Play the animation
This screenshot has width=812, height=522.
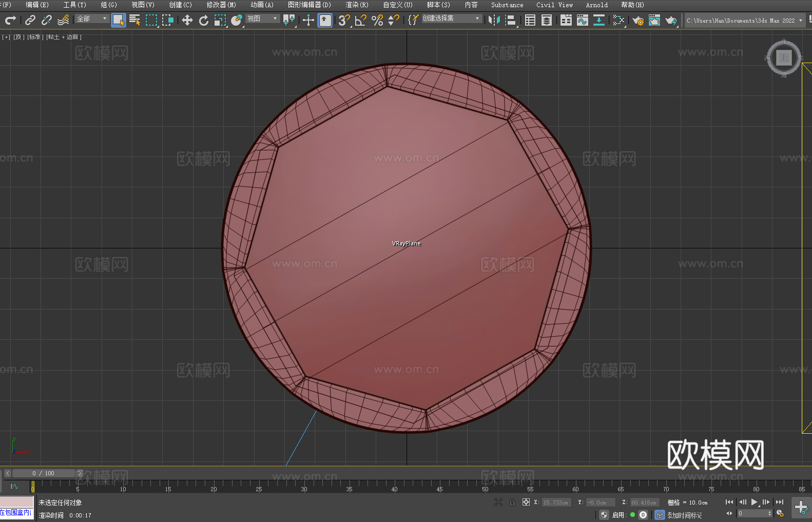(x=755, y=502)
